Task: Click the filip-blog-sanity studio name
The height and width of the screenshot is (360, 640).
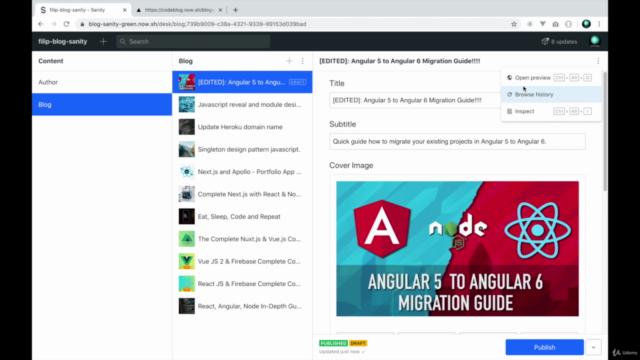Action: pos(62,41)
